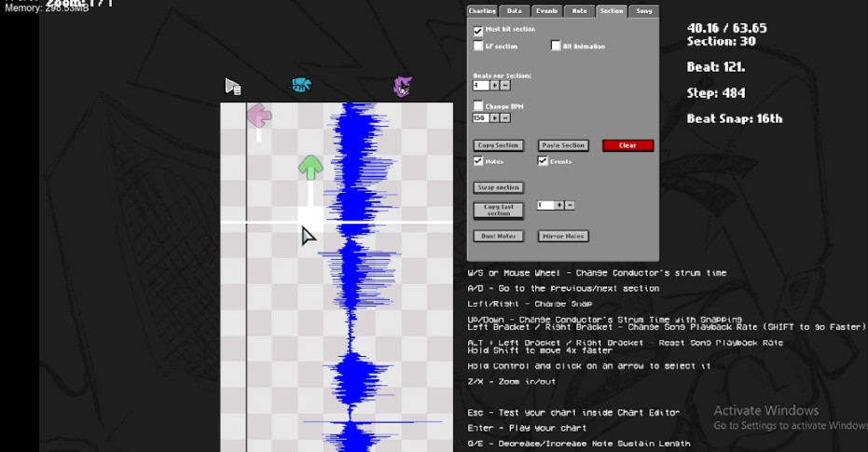This screenshot has height=452, width=868.
Task: Click the red Clear button
Action: pos(627,145)
